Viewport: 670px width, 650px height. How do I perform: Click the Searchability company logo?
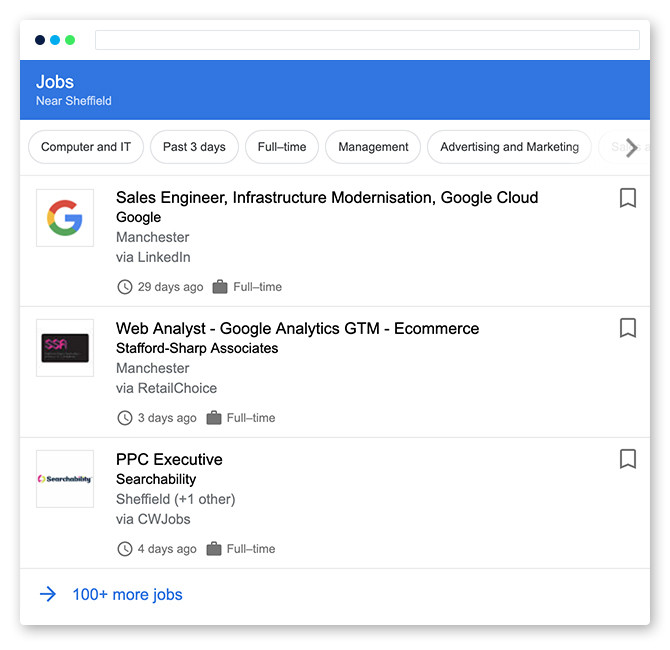(x=65, y=479)
